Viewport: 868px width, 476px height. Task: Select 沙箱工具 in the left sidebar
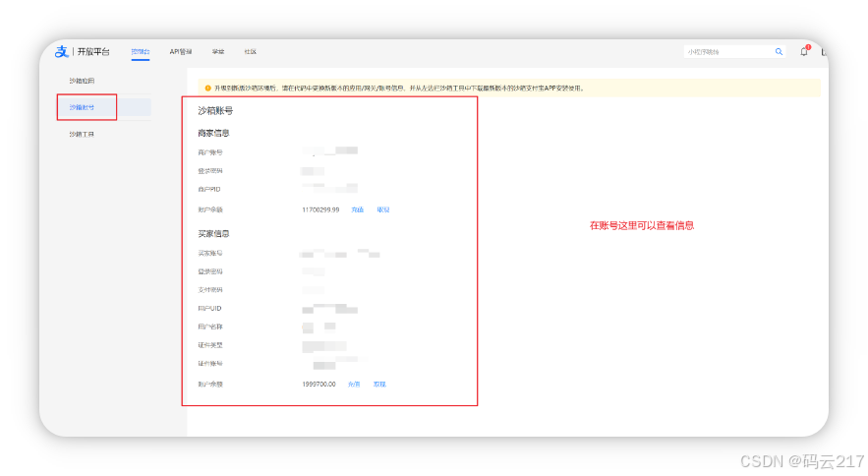tap(82, 134)
